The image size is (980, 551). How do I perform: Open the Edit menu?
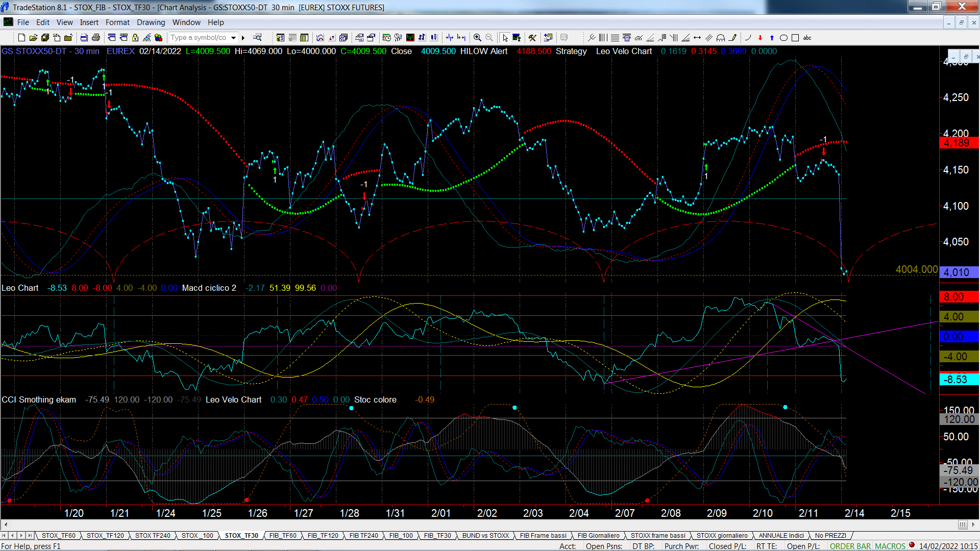43,22
